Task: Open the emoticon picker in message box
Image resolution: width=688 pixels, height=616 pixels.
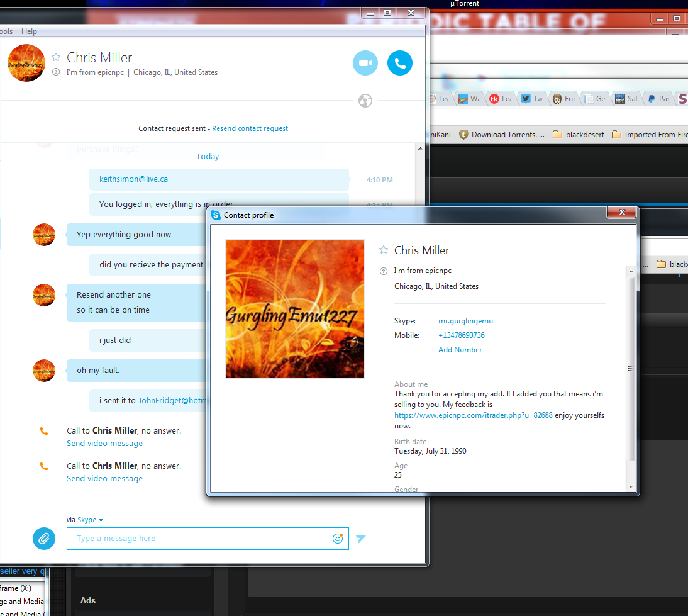Action: coord(338,538)
